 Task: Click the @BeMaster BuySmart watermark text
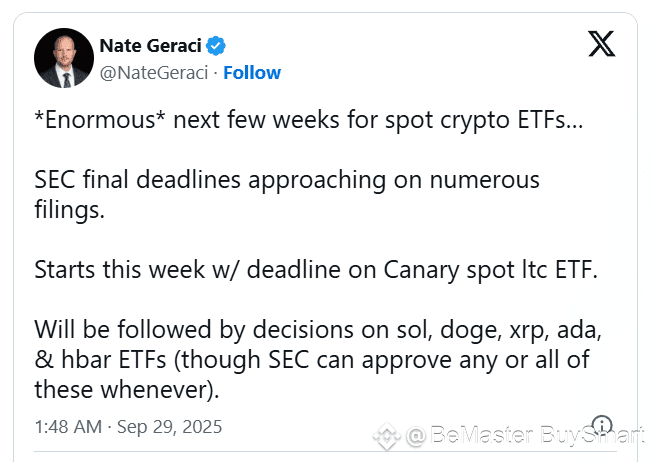[525, 435]
